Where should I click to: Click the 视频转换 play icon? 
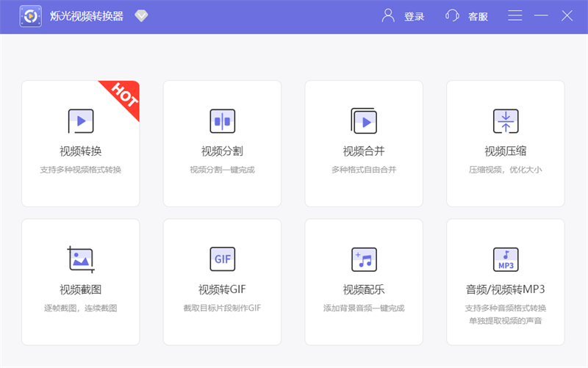80,120
